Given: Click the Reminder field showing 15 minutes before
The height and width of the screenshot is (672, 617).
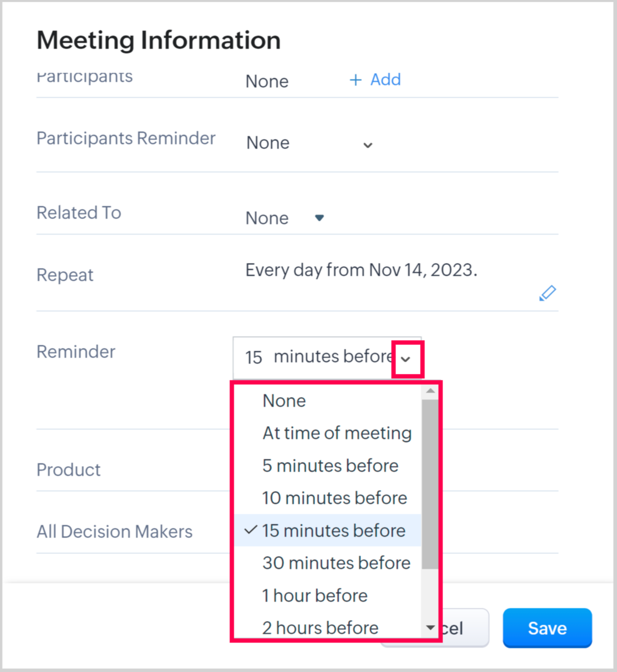Looking at the screenshot, I should [x=318, y=358].
